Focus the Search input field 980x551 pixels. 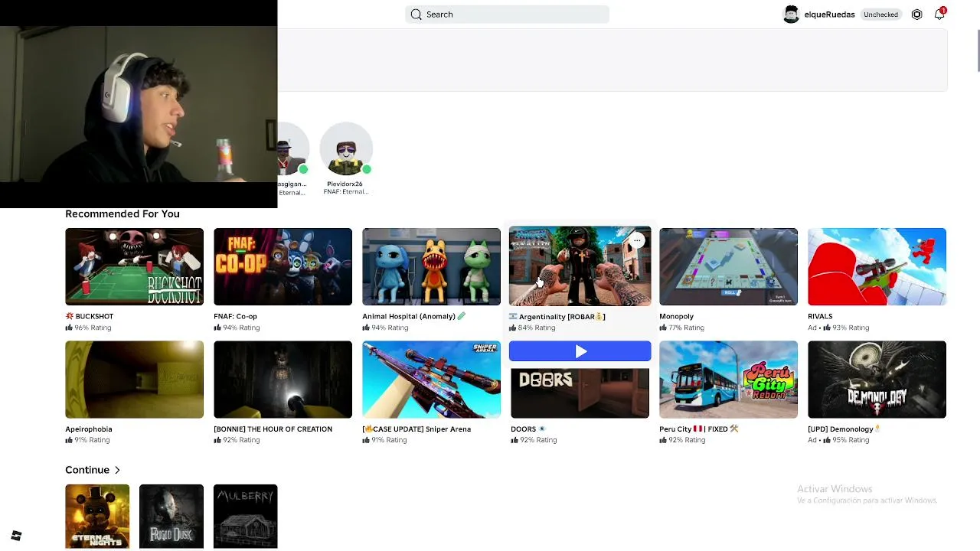(507, 15)
